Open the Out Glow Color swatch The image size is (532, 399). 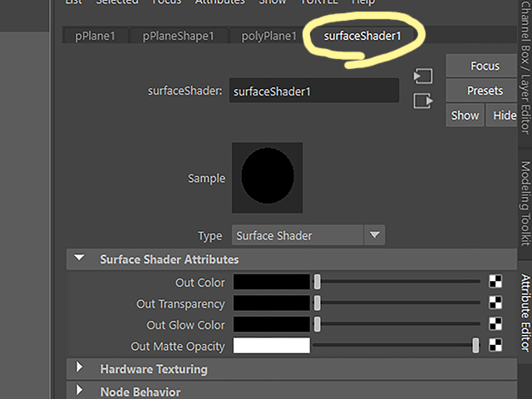click(x=272, y=324)
